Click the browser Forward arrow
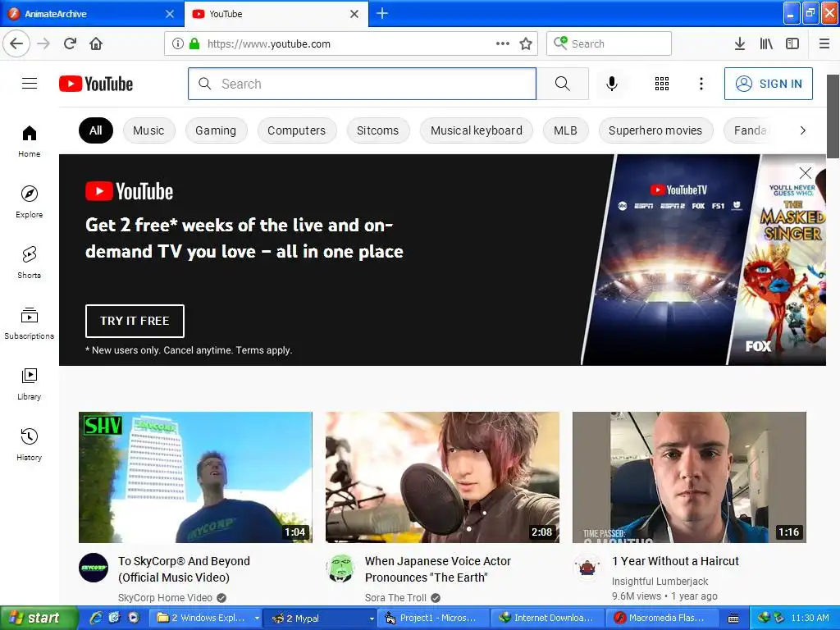 43,43
